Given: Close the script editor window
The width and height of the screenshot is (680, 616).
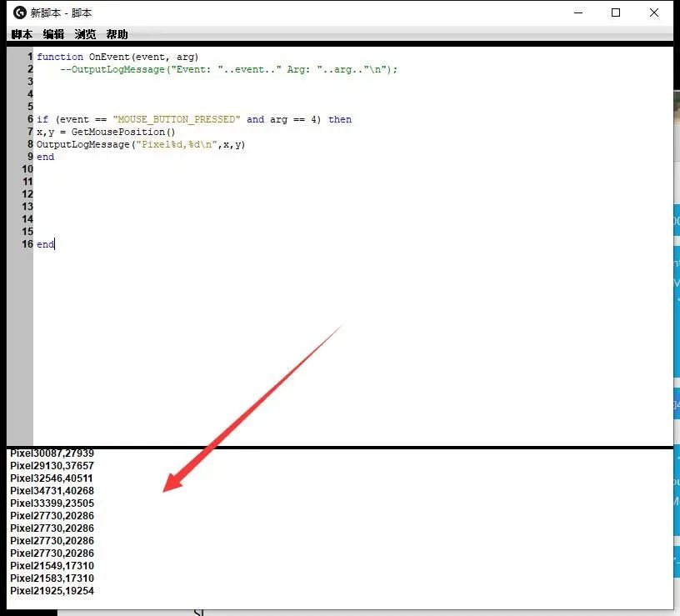Looking at the screenshot, I should 654,13.
